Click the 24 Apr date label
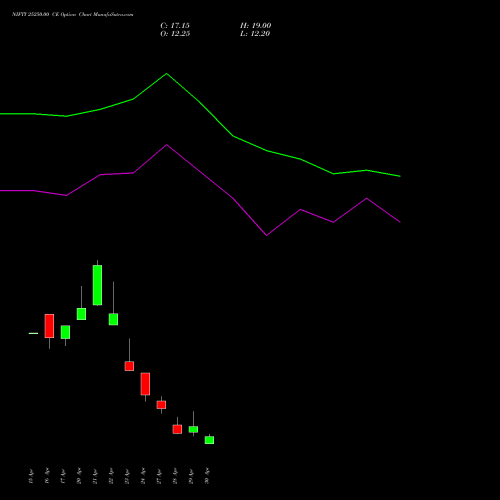The width and height of the screenshot is (500, 500). [143, 476]
